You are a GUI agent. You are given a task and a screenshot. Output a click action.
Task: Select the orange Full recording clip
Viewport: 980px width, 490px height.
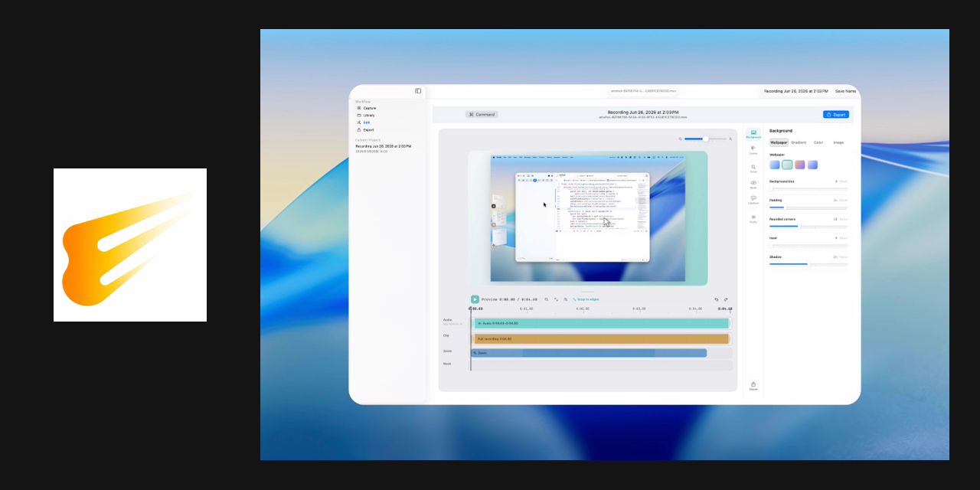coord(602,338)
